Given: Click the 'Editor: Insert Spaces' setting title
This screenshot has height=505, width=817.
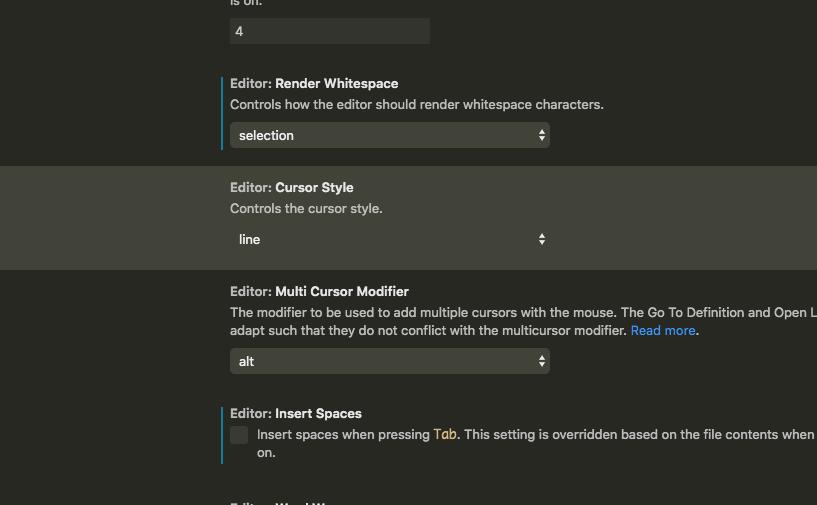Looking at the screenshot, I should point(295,413).
